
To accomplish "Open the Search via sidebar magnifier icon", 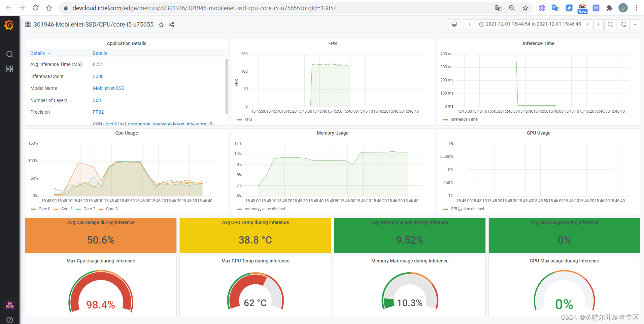I will click(9, 54).
